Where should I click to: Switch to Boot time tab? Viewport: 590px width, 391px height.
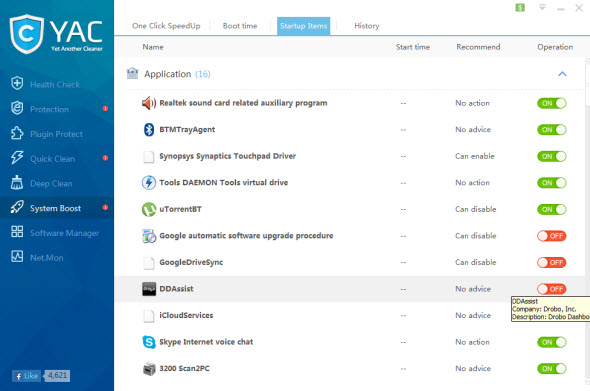[240, 26]
